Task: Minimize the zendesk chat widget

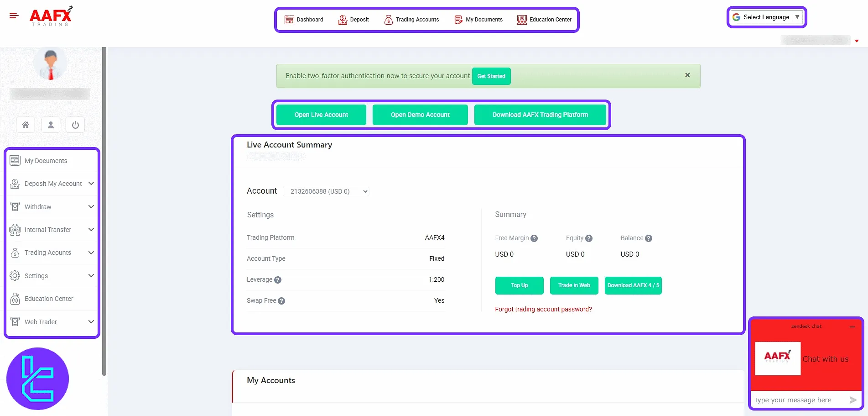Action: coord(852,327)
